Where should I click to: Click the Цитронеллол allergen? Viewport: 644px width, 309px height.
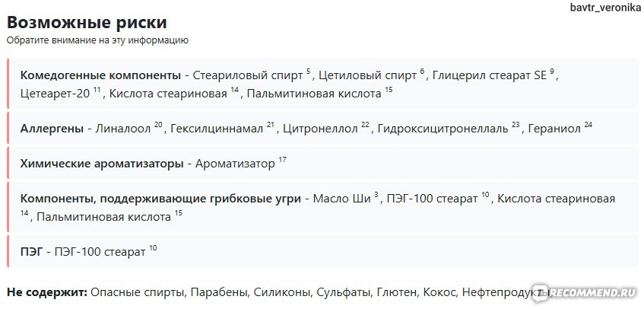[x=320, y=129]
